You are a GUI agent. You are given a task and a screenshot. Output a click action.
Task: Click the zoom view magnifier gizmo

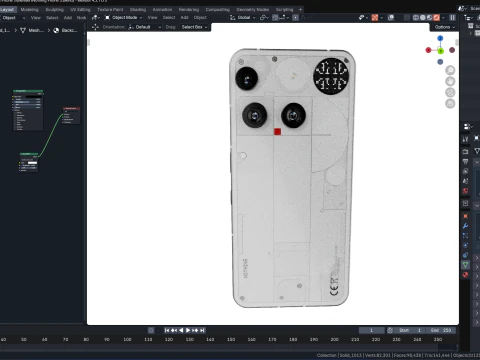click(x=450, y=70)
